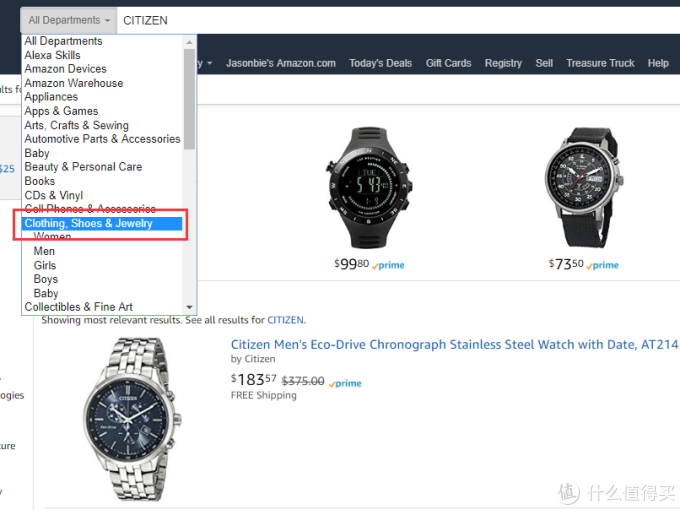
Task: Open Treasure Truck page
Action: (600, 63)
